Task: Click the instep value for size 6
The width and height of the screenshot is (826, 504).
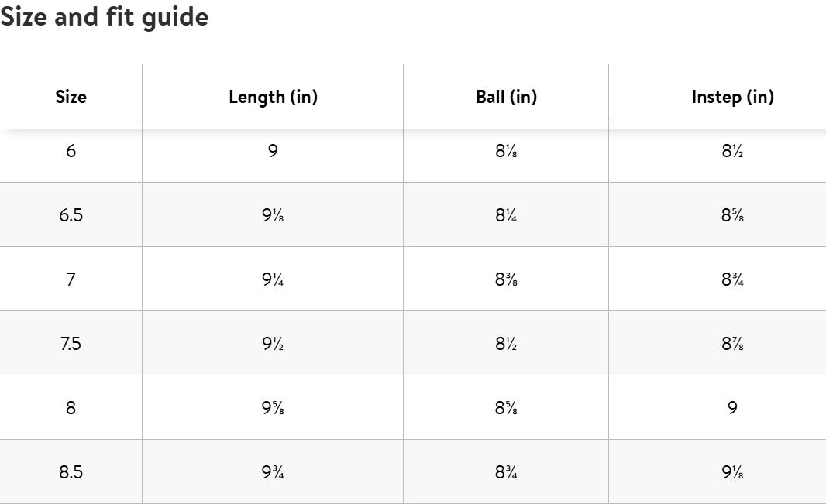Action: [x=732, y=151]
